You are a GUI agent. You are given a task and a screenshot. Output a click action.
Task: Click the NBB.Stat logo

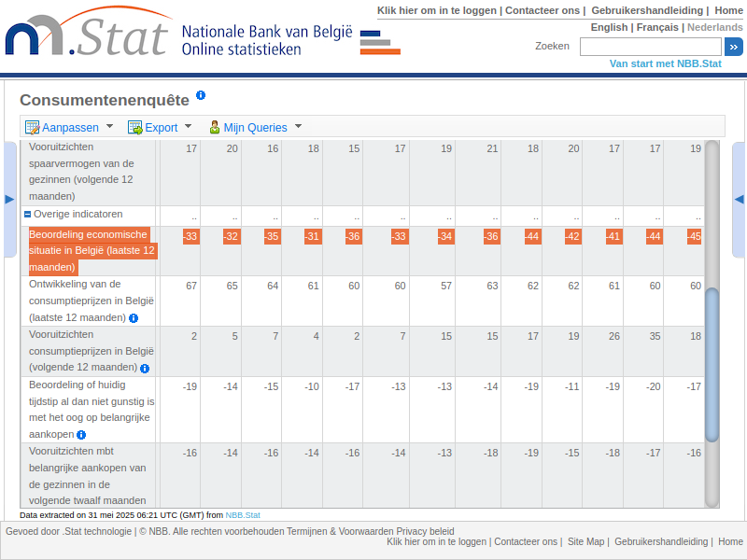coord(89,37)
